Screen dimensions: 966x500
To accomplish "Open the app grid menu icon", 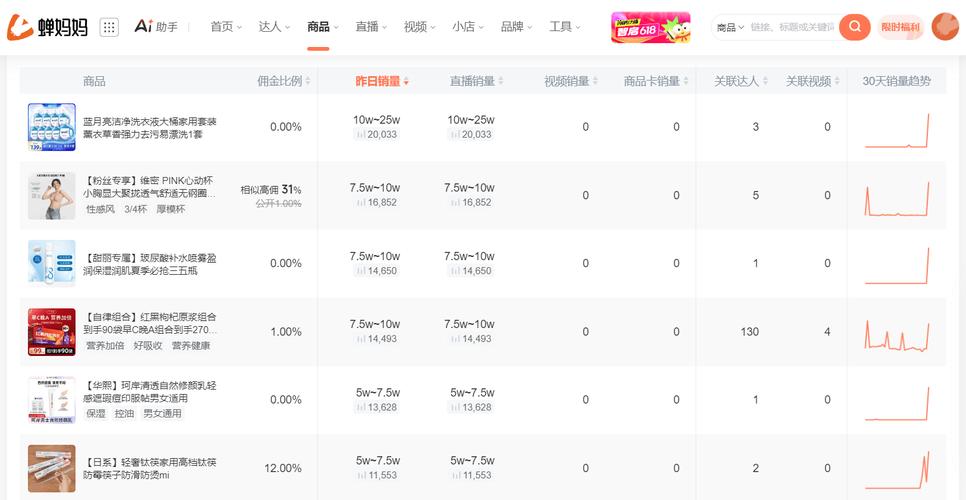I will click(110, 27).
